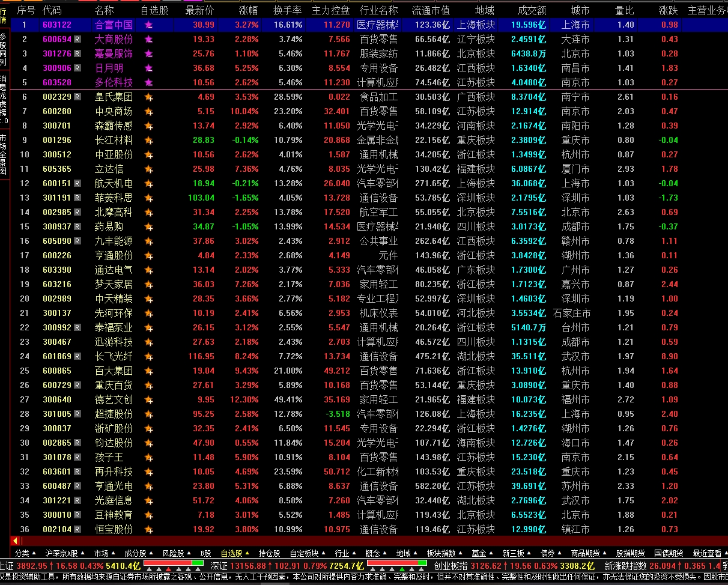Toggle the pink star for 嘉曼服饰
Image resolution: width=728 pixels, height=585 pixels.
coord(149,53)
